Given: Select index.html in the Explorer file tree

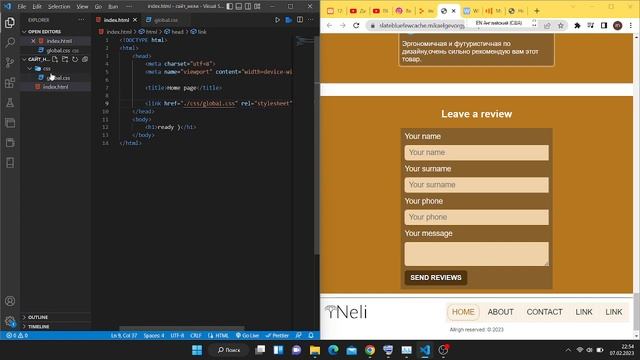Looking at the screenshot, I should 56,87.
